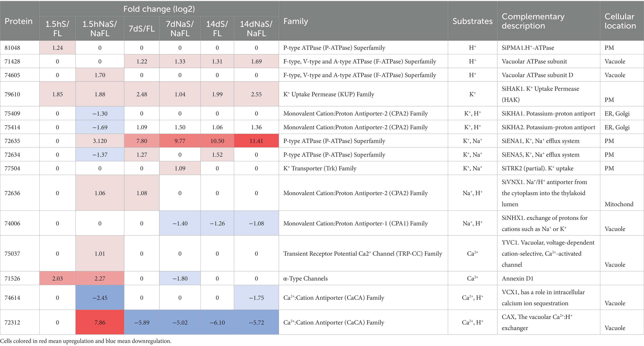Image resolution: width=644 pixels, height=346 pixels.
Task: Click the 1.69 fold change cell
Action: click(x=256, y=62)
